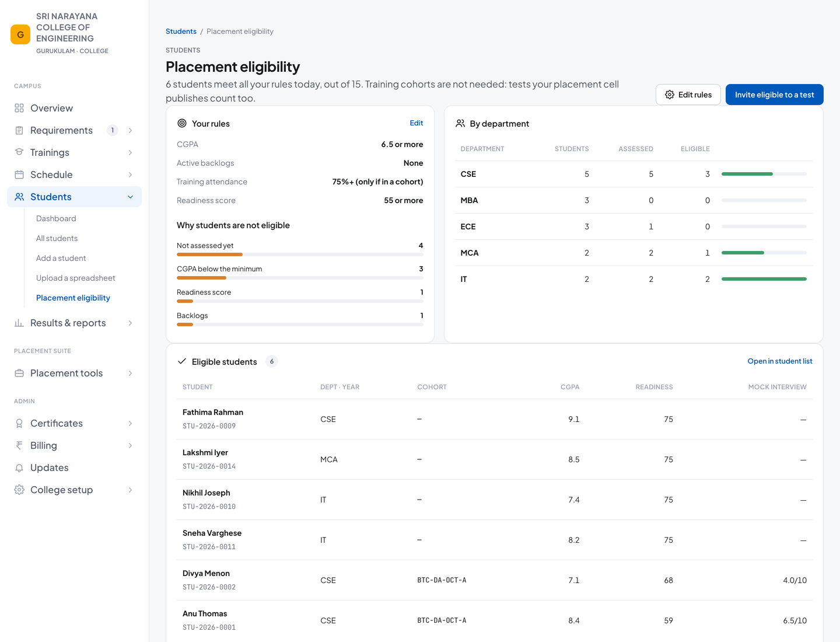Click the Students people icon in sidebar
840x642 pixels.
19,197
